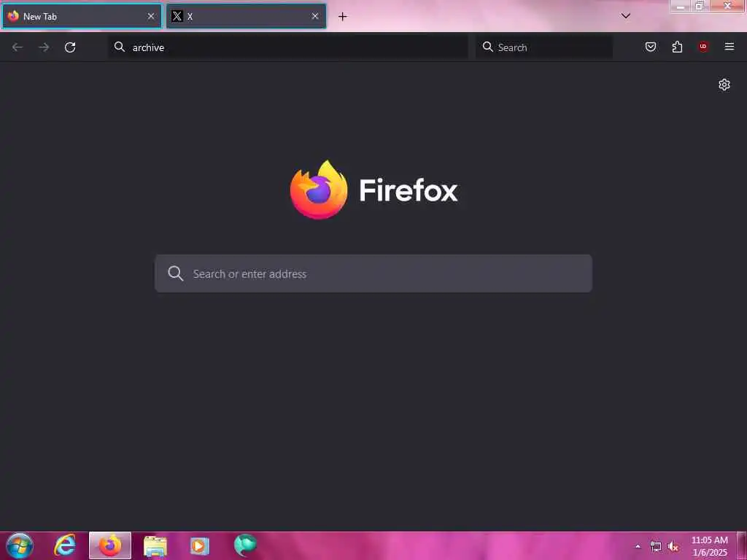This screenshot has height=560, width=747.
Task: Click the magnifier in the toolbar Search box
Action: coord(487,47)
